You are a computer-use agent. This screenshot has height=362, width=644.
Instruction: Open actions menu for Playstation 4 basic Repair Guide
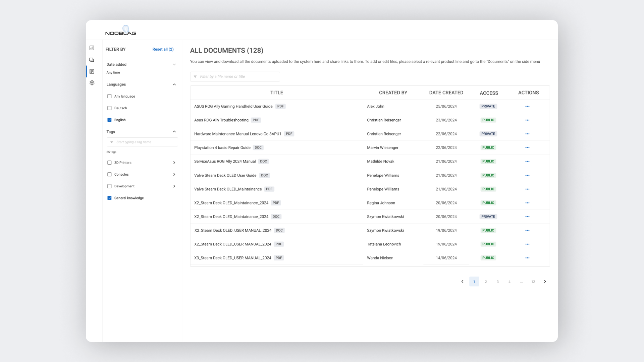527,147
